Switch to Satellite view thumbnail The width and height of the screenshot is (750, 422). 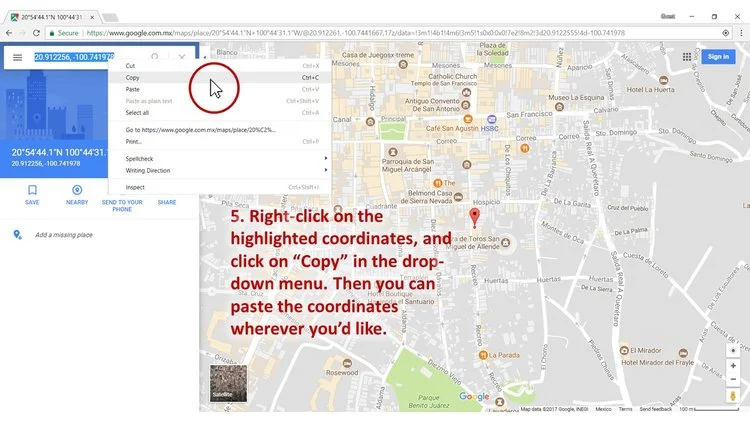(229, 383)
